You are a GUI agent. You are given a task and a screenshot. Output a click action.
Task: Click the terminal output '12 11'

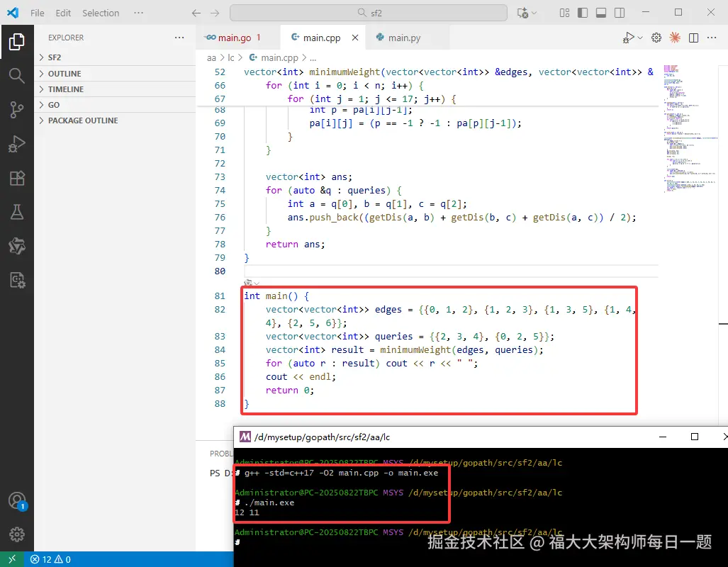click(247, 512)
